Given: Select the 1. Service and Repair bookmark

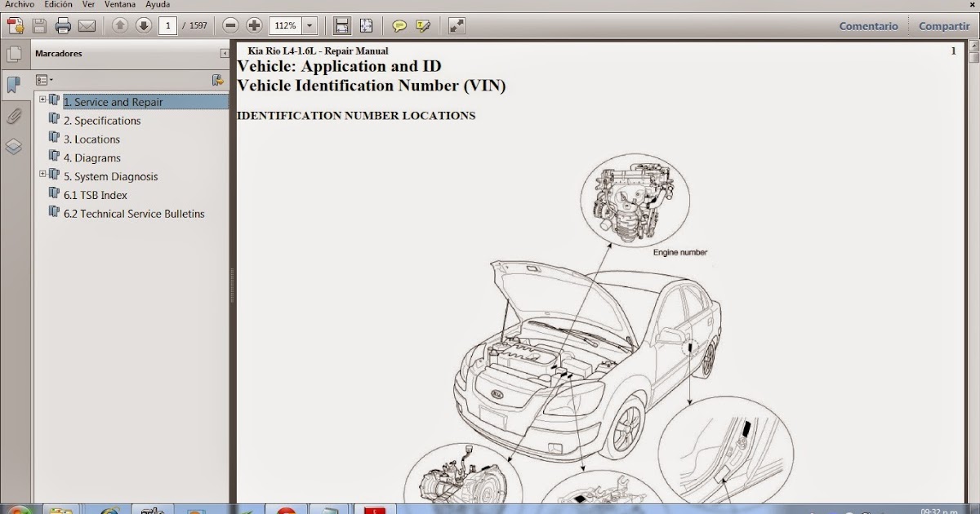Looking at the screenshot, I should click(x=113, y=102).
